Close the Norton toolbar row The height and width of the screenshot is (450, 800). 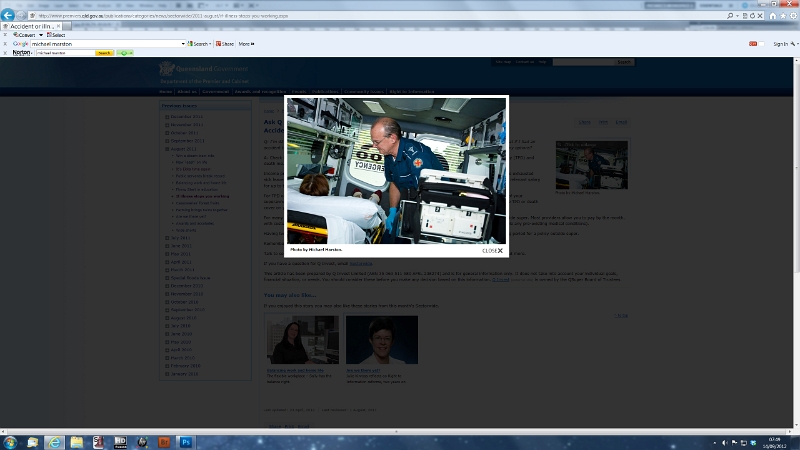pyautogui.click(x=5, y=53)
